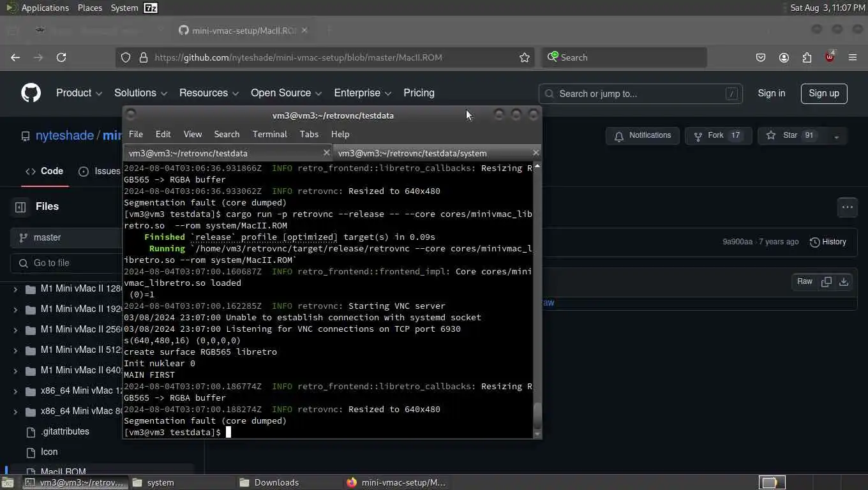The height and width of the screenshot is (490, 868).
Task: Click the Go to file input
Action: 66,263
